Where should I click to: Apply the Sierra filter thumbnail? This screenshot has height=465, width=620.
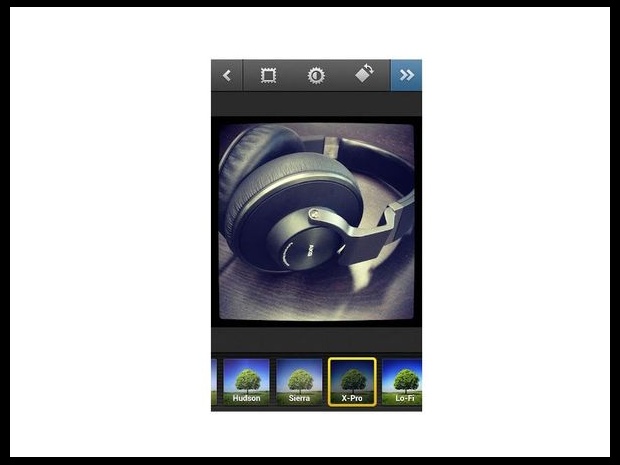pyautogui.click(x=299, y=382)
